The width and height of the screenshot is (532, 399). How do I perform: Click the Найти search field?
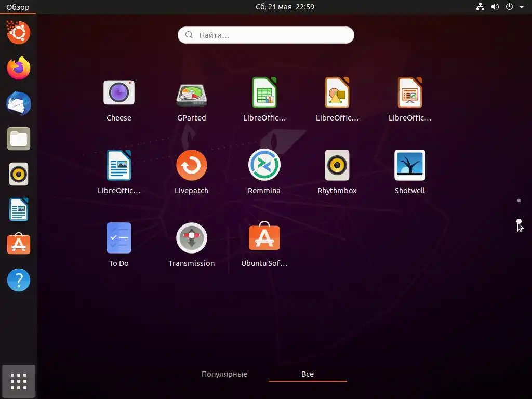pyautogui.click(x=265, y=35)
